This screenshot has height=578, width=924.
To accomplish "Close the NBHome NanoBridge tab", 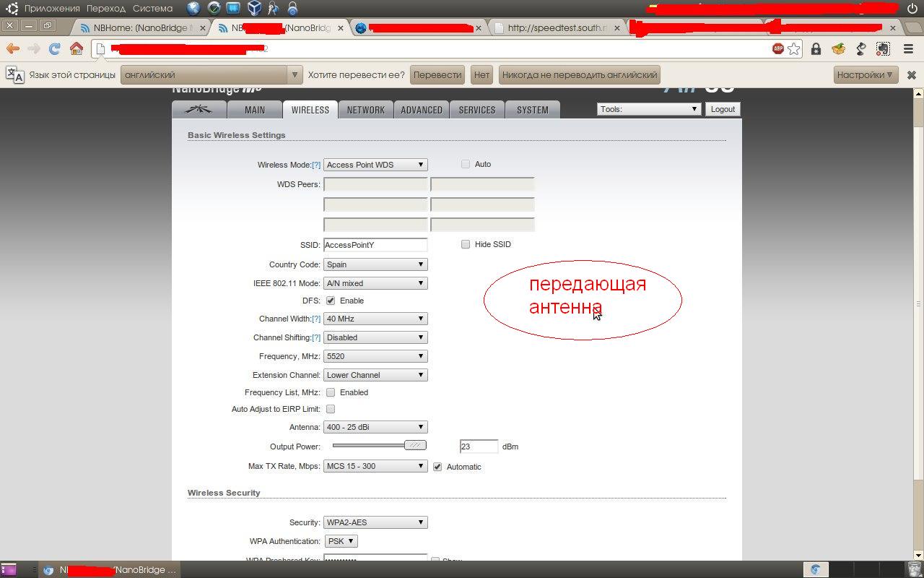I will (203, 28).
